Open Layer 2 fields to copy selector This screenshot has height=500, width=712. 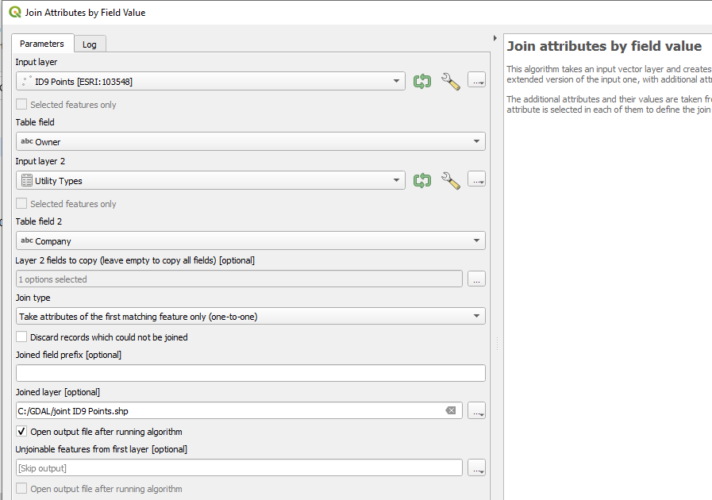click(476, 279)
